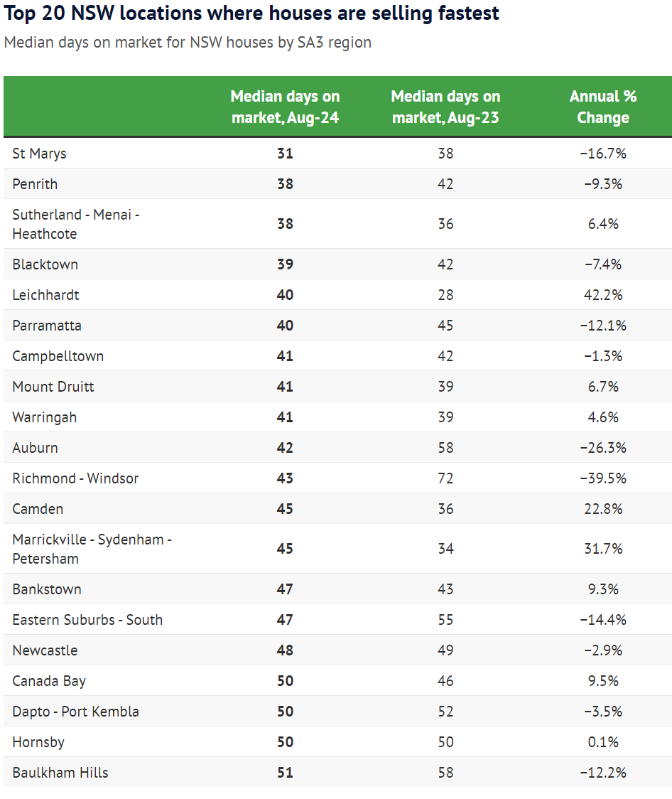Click the Blacktown region name
The height and width of the screenshot is (799, 672).
point(45,264)
